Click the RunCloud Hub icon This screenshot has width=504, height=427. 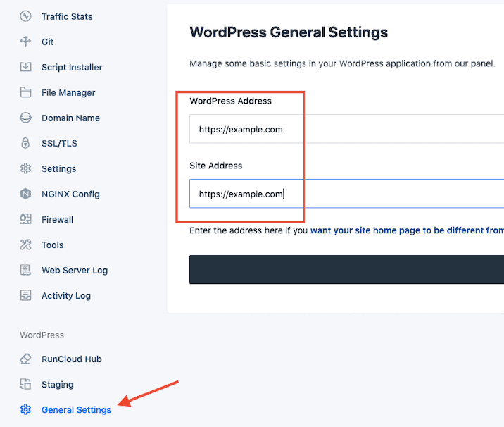click(x=26, y=359)
